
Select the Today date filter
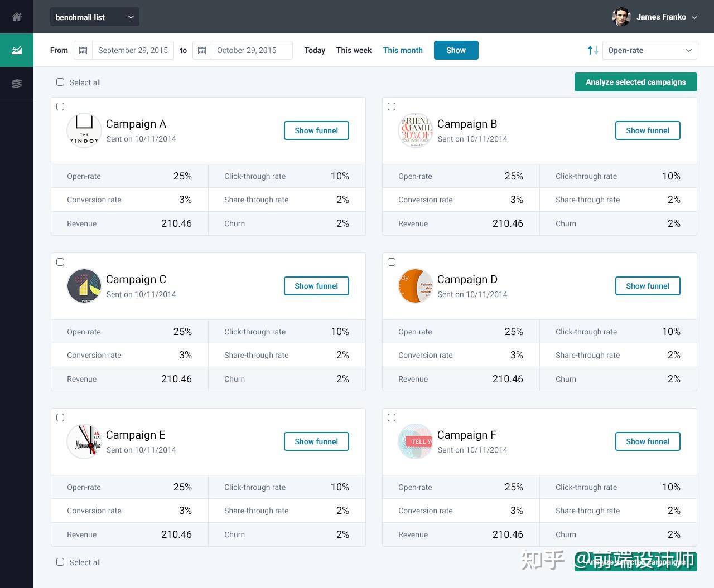[315, 50]
